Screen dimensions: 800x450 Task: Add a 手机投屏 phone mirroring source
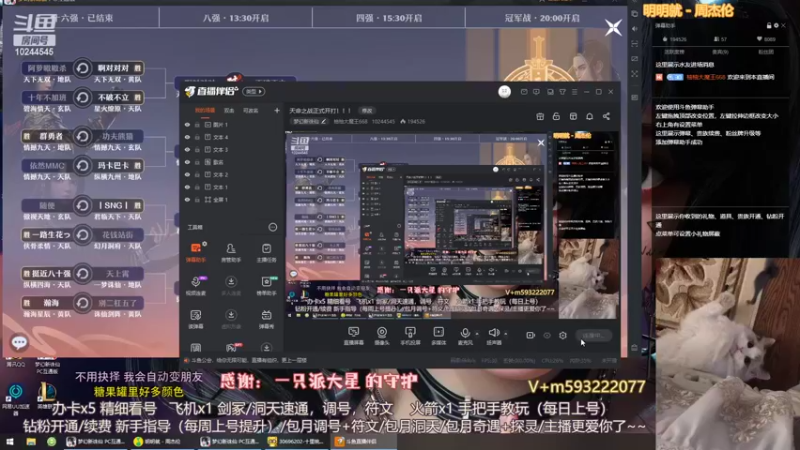[410, 336]
